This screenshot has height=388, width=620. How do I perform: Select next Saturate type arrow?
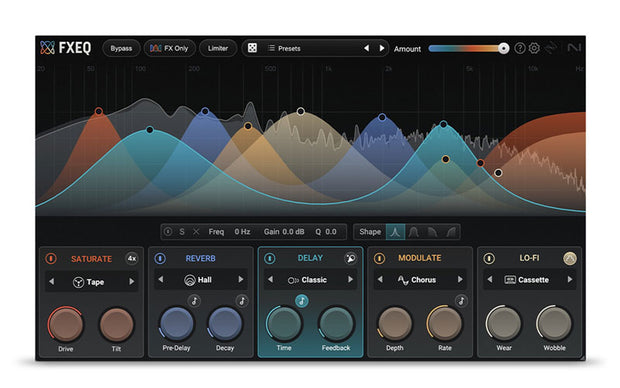coord(131,282)
